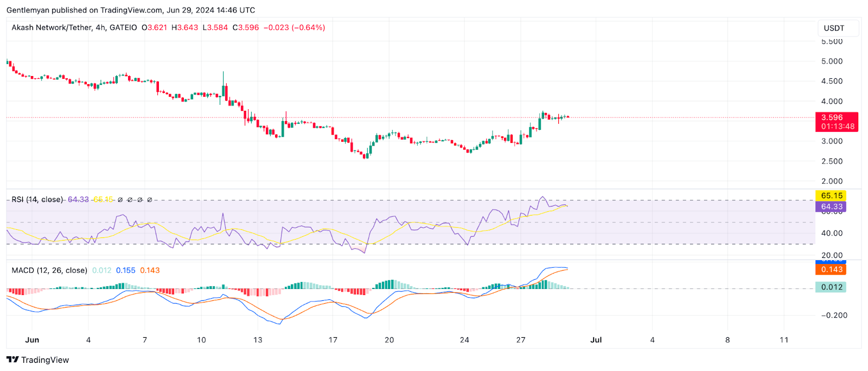The width and height of the screenshot is (868, 371).
Task: Open the USDT currency selector
Action: click(x=834, y=28)
